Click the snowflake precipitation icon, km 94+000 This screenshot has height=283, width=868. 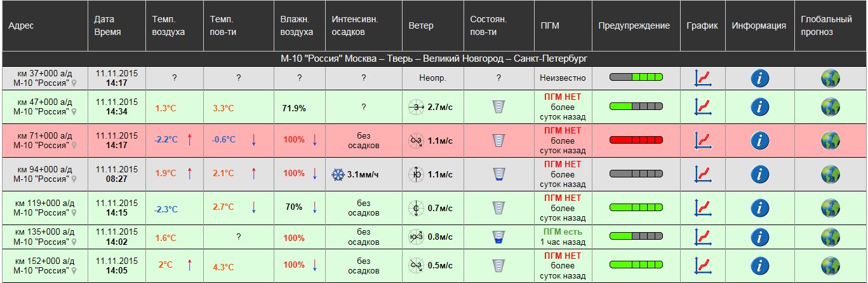337,174
